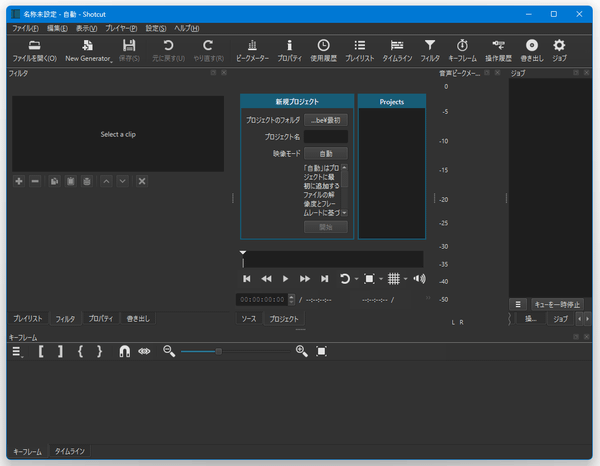Open the 設定 menu

156,28
